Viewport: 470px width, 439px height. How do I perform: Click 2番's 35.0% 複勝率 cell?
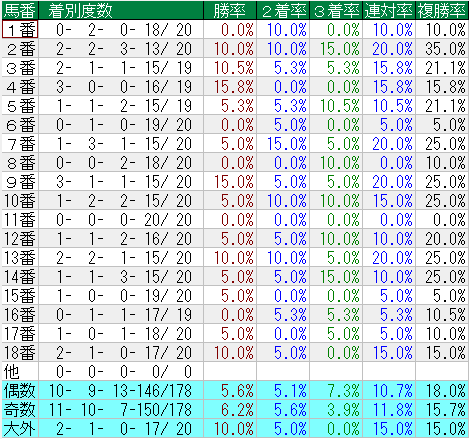[442, 49]
